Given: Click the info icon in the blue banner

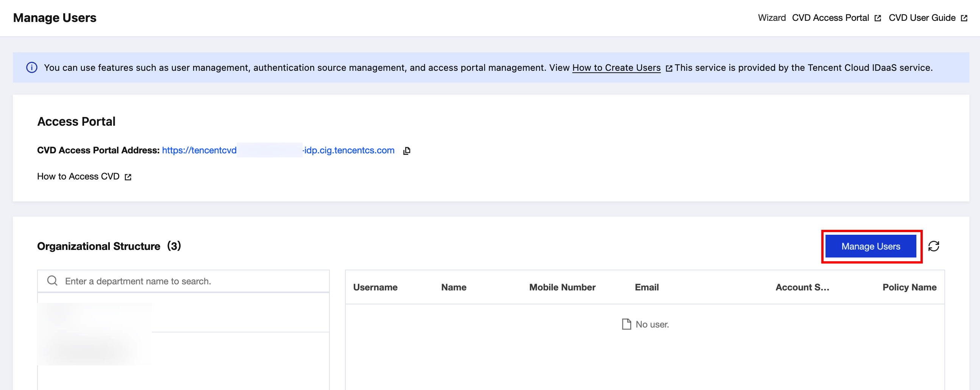Looking at the screenshot, I should tap(31, 68).
